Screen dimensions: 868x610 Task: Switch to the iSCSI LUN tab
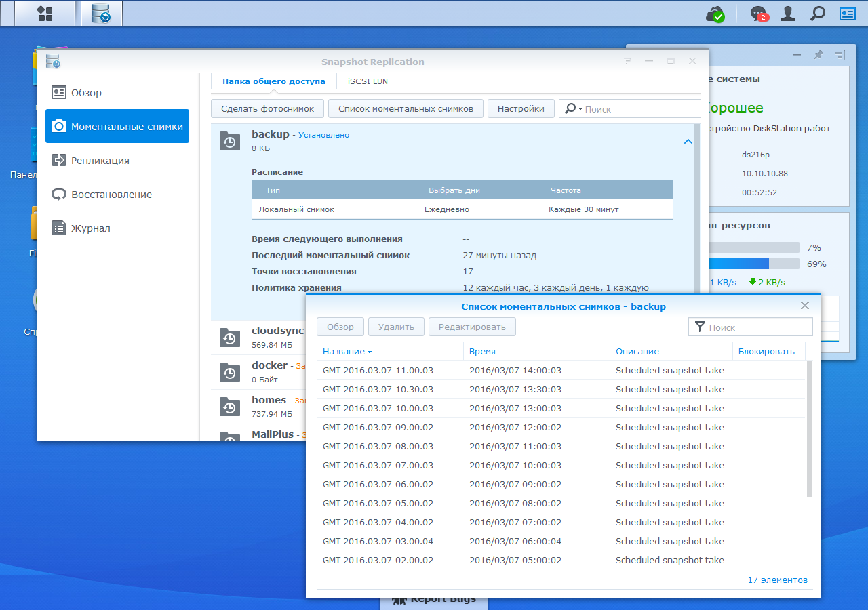(368, 81)
